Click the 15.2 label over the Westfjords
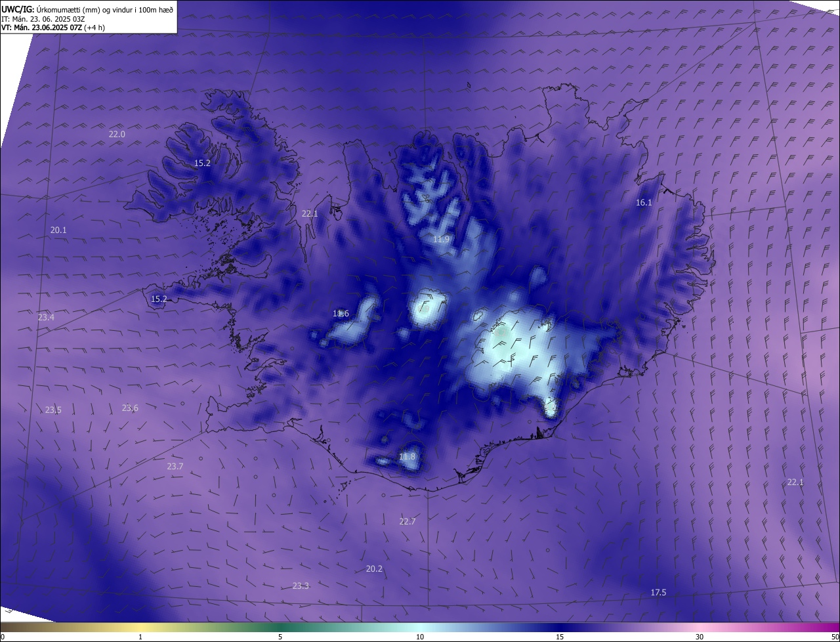840x642 pixels. click(x=202, y=163)
